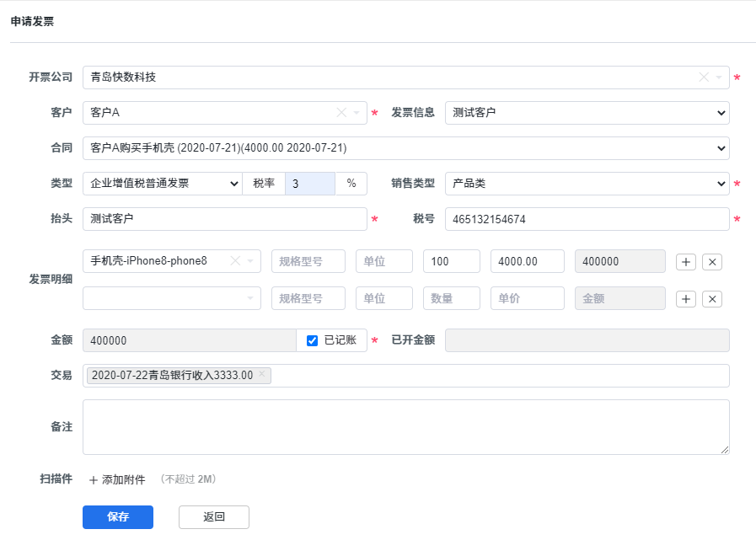Click the total 金额 field 400000
Screen dimensions: 756x540
point(190,340)
